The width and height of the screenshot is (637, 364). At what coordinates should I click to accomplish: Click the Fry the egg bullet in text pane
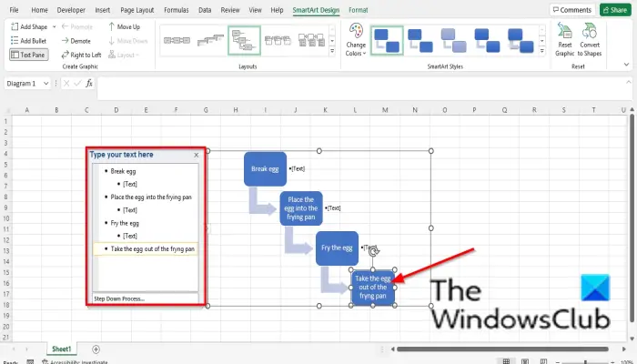click(x=125, y=223)
